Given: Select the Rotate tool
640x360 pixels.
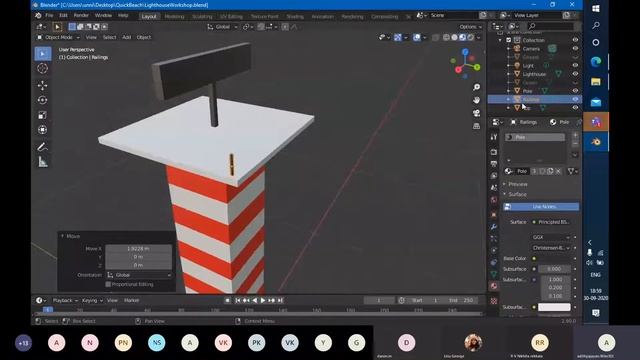Looking at the screenshot, I should click(42, 100).
